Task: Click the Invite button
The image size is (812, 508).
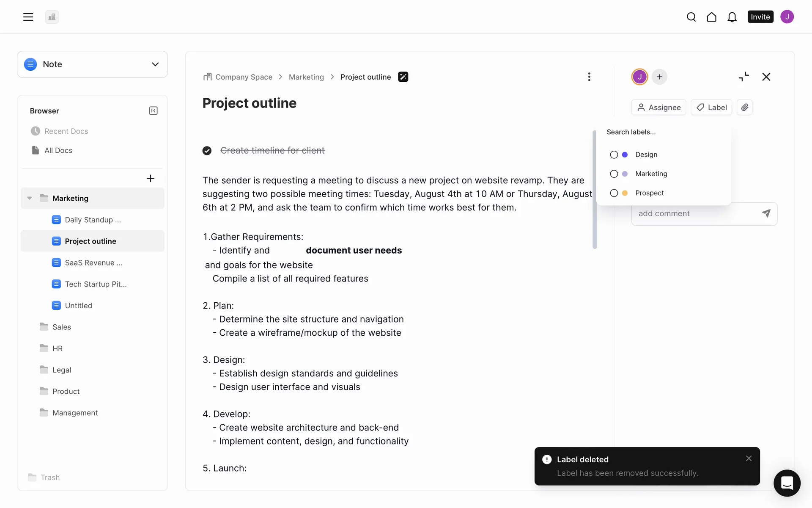Action: pos(760,17)
